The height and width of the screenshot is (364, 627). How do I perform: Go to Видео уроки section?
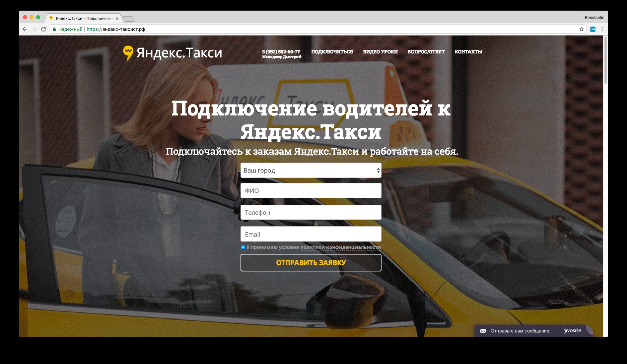[x=380, y=52]
